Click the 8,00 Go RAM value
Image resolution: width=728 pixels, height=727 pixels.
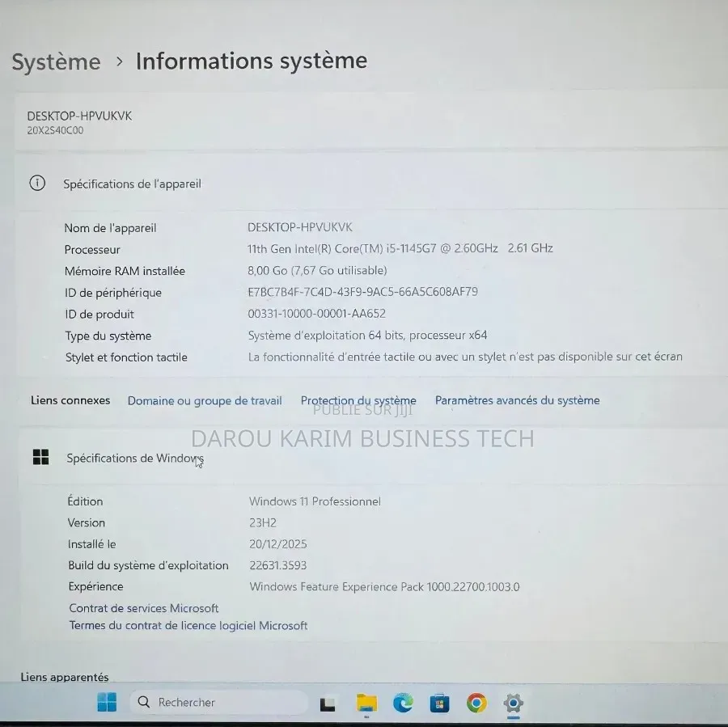[317, 270]
